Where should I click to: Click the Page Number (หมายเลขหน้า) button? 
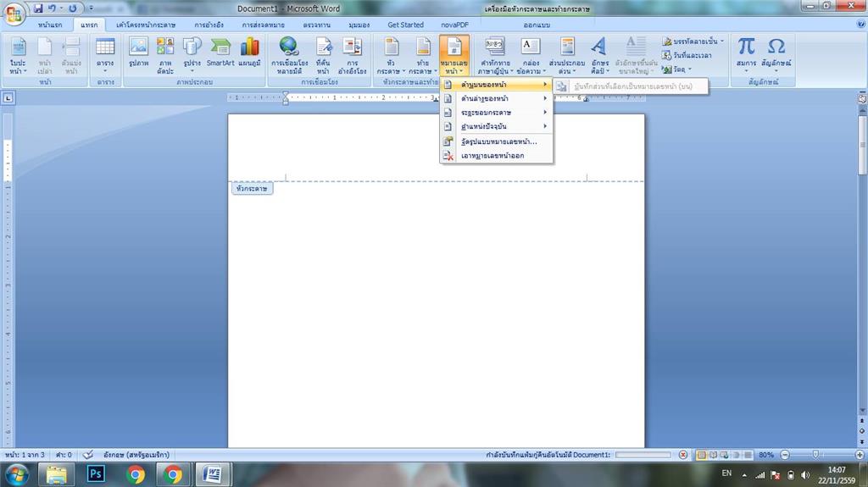[x=454, y=56]
